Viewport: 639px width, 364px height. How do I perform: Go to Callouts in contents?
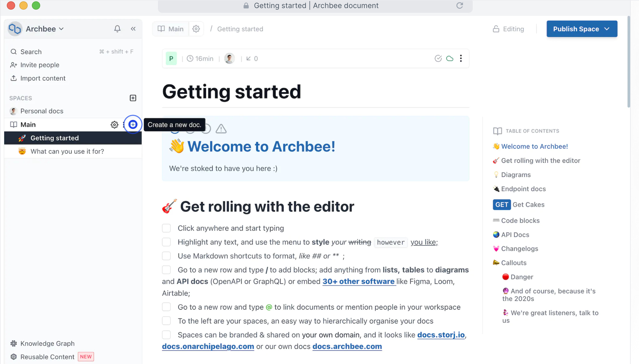[514, 263]
